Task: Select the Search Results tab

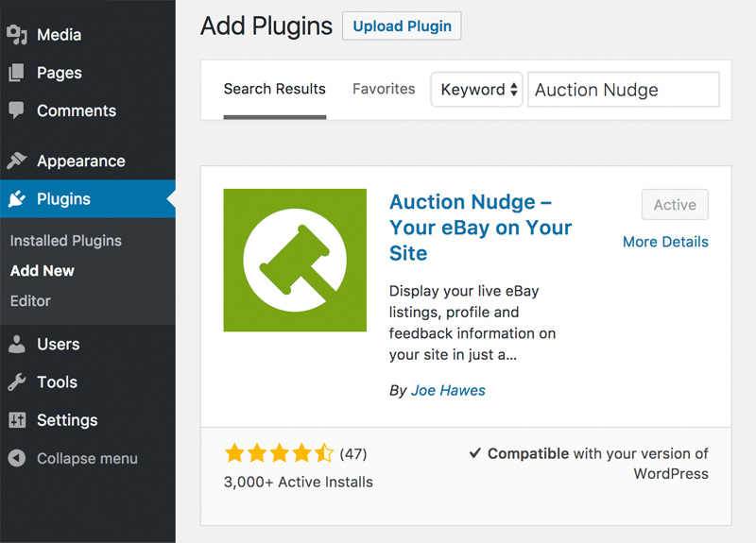Action: click(x=275, y=89)
